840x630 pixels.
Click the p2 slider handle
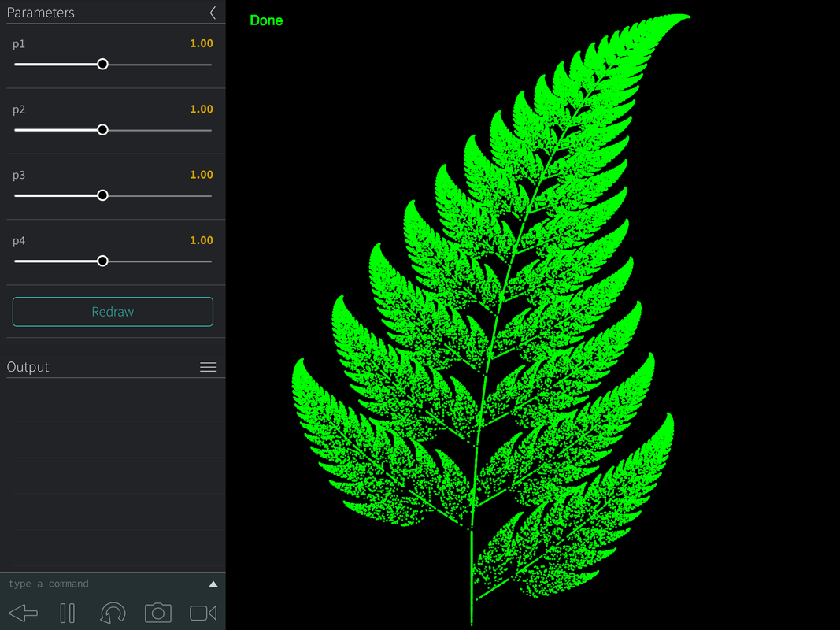pyautogui.click(x=102, y=130)
